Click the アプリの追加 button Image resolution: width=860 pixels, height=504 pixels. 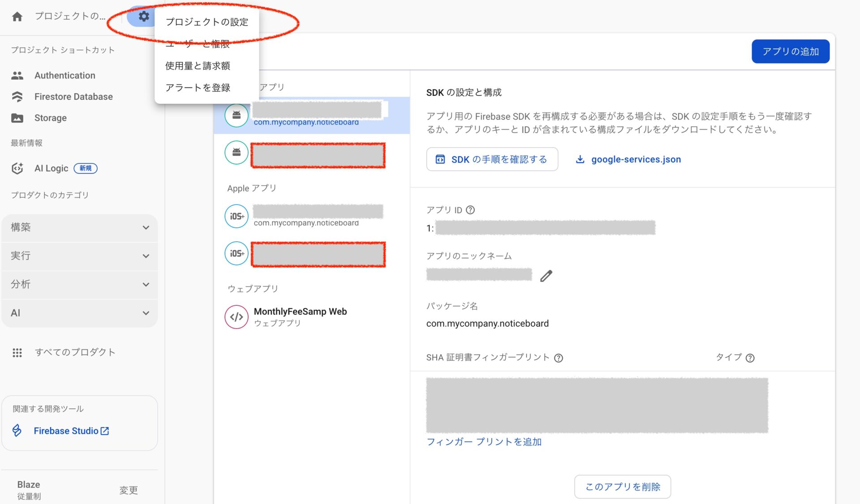click(791, 51)
